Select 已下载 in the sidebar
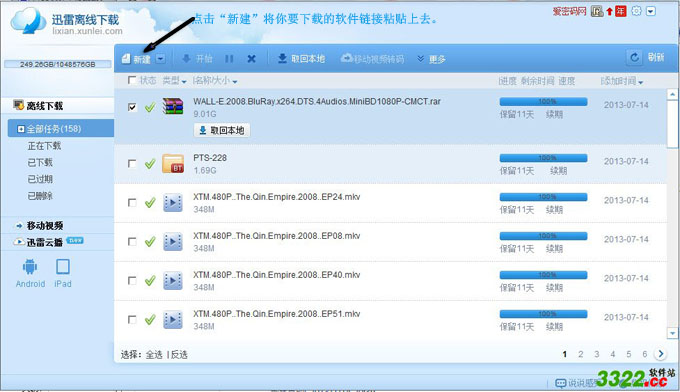Image resolution: width=680 pixels, height=392 pixels. click(x=40, y=162)
